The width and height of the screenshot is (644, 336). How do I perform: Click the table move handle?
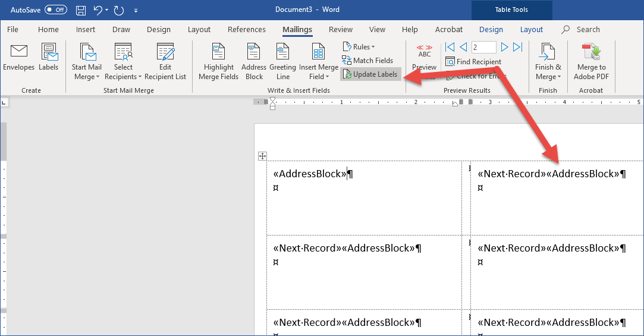point(262,156)
